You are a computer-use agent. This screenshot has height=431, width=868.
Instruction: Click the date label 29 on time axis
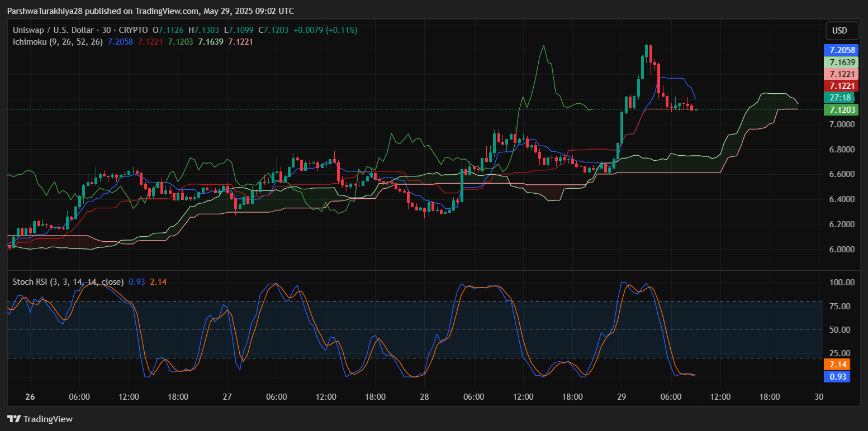coord(622,397)
